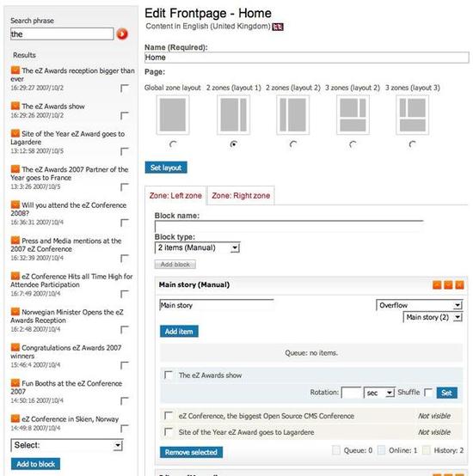Image resolution: width=473 pixels, height=476 pixels.
Task: Click article icon beside Fun Booths result
Action: point(15,383)
